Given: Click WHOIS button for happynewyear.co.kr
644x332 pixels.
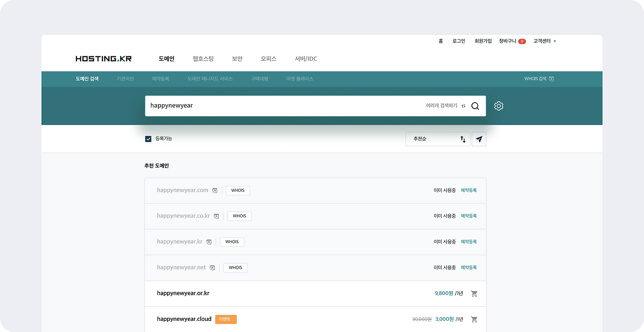Looking at the screenshot, I should tap(239, 216).
